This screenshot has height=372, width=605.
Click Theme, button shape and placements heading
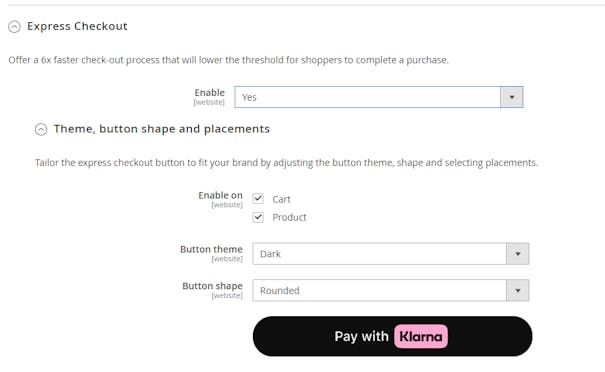tap(162, 129)
